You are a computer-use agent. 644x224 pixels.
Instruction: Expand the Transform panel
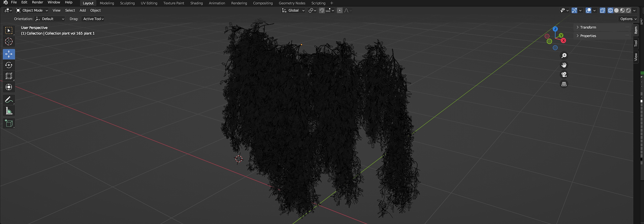[588, 27]
